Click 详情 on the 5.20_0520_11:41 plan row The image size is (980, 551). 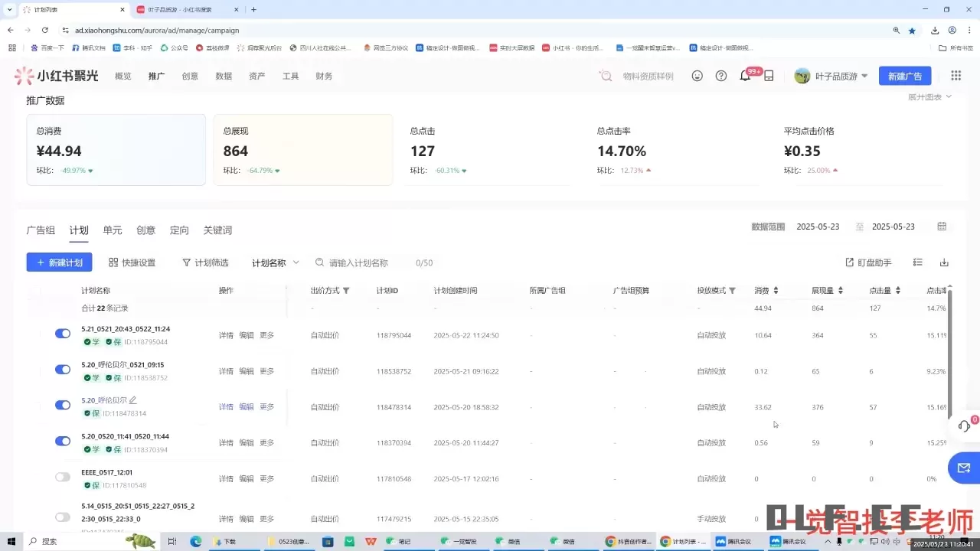[x=225, y=442]
